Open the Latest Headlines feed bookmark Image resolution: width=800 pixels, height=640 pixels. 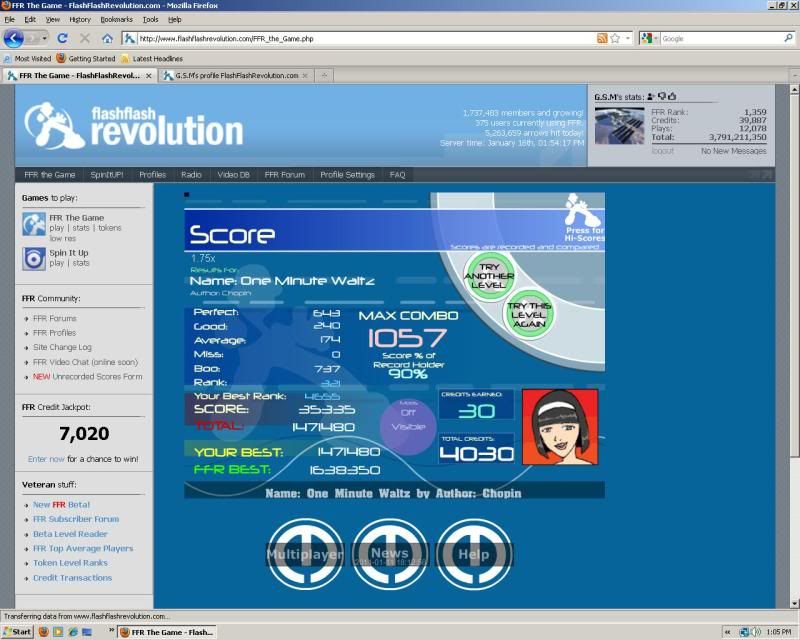click(x=152, y=59)
